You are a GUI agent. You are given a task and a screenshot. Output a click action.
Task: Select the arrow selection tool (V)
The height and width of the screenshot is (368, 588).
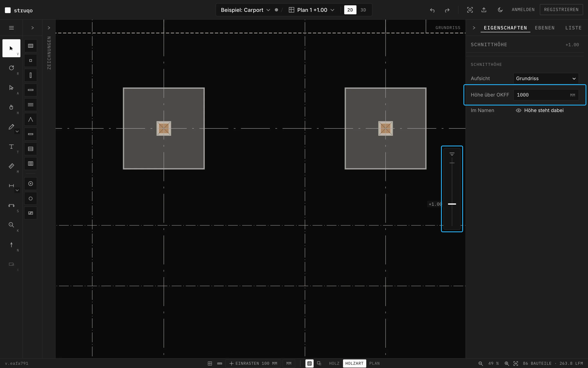[x=11, y=48]
